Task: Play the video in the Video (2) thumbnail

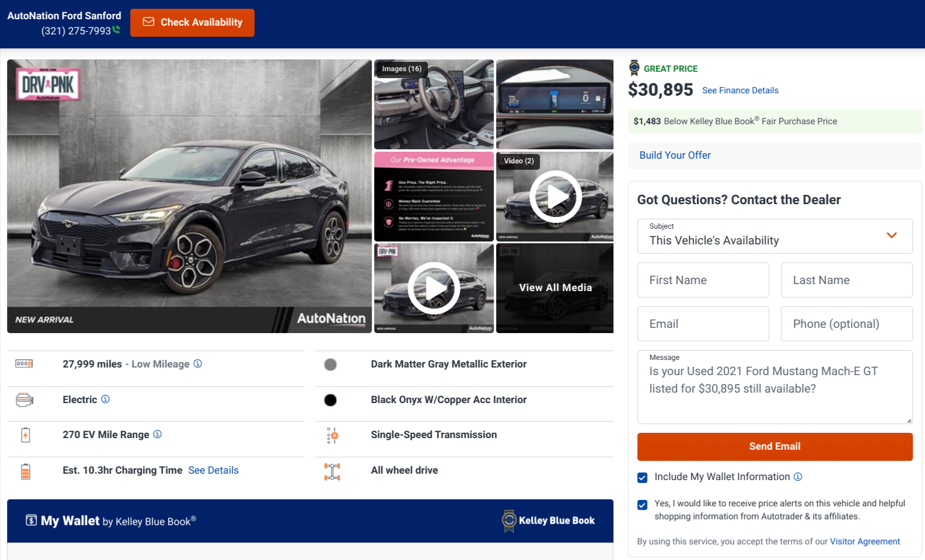Action: 555,197
